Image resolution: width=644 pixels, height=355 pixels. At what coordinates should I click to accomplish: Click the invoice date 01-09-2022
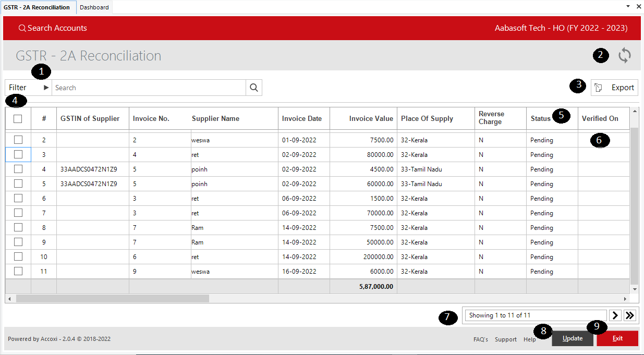[299, 140]
